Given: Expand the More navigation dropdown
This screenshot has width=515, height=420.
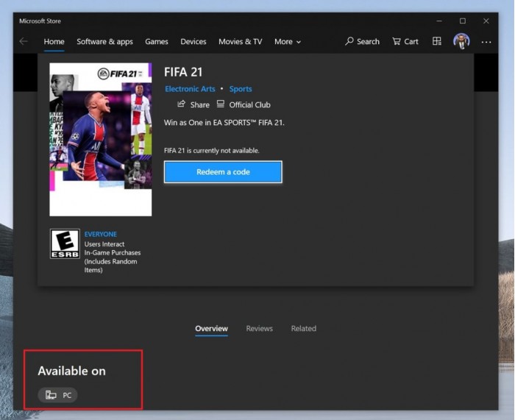Looking at the screenshot, I should (x=287, y=42).
